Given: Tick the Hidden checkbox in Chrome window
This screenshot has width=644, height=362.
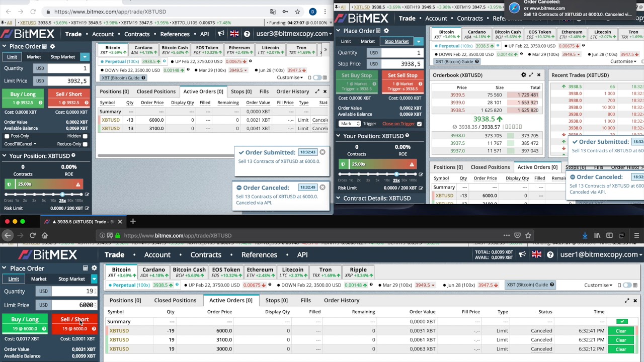Looking at the screenshot, I should tap(85, 136).
